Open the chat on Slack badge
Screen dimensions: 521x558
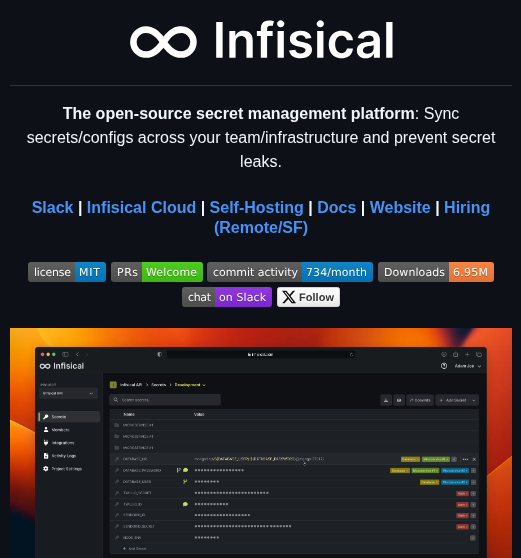[x=227, y=297]
